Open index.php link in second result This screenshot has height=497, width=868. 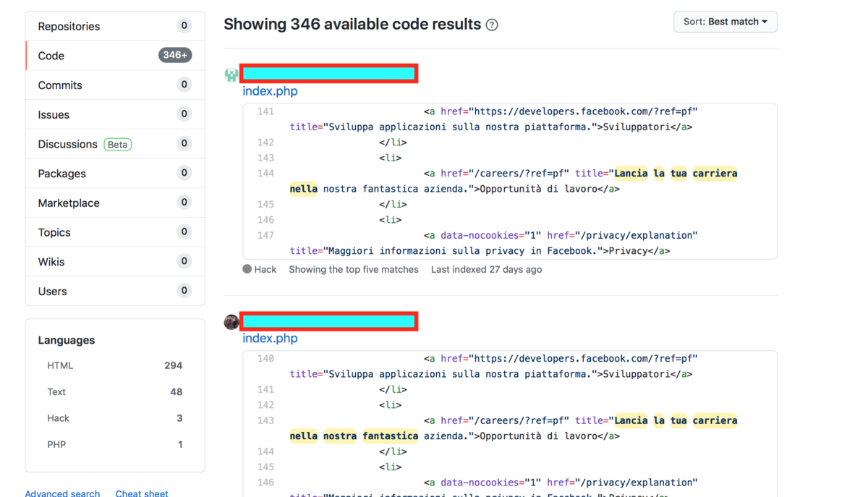tap(270, 339)
